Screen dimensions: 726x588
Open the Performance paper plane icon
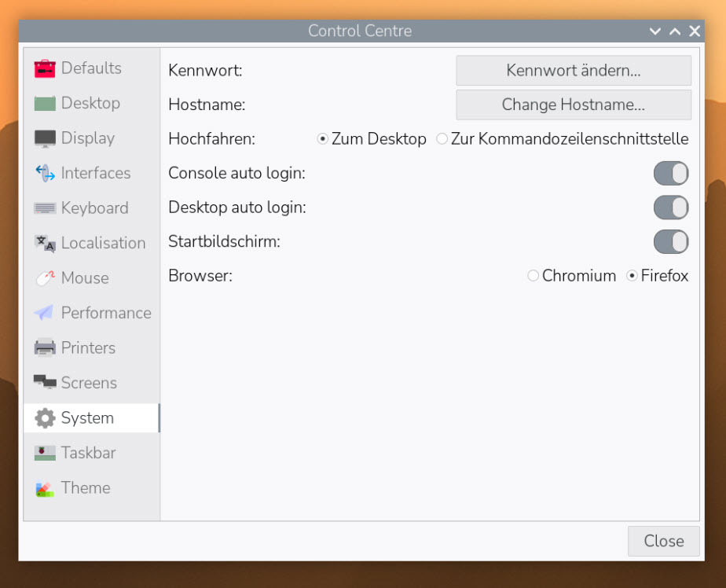45,313
